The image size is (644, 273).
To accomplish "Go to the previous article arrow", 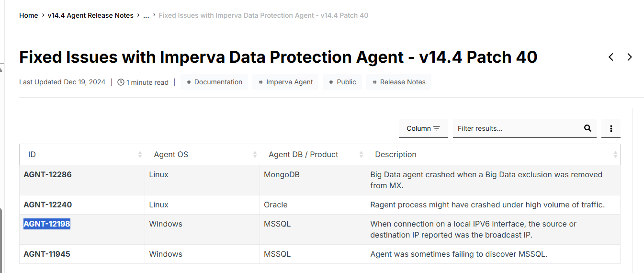I will [x=611, y=57].
